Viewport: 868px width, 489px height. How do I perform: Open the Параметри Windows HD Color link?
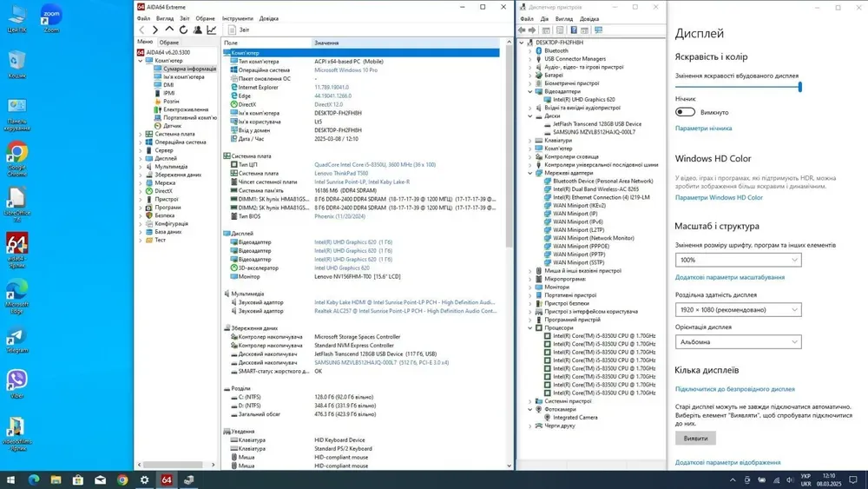[719, 197]
